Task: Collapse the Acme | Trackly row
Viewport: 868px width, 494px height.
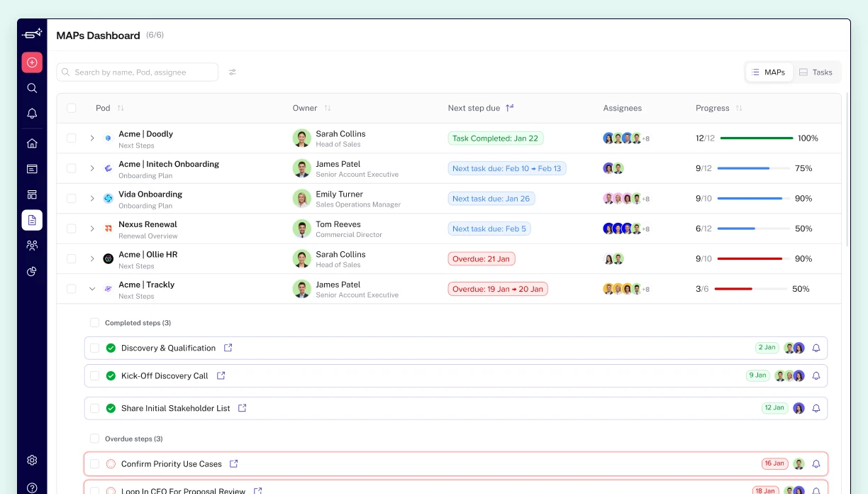Action: pyautogui.click(x=92, y=289)
